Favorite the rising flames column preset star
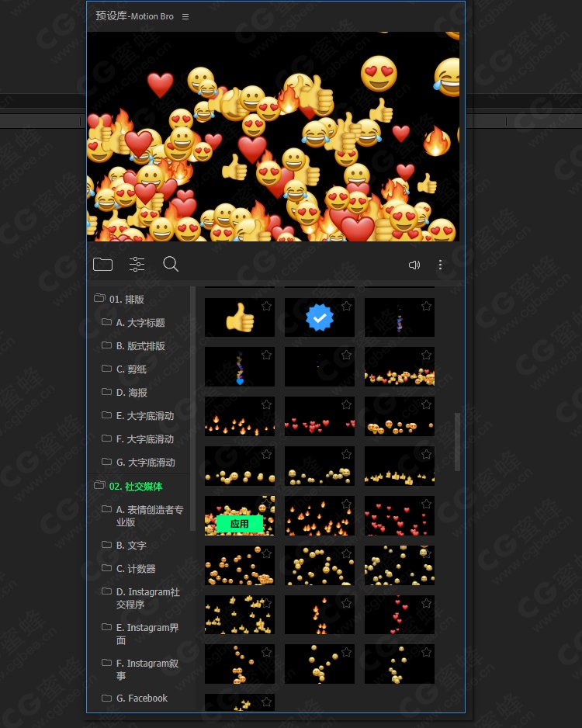Image resolution: width=582 pixels, height=728 pixels. point(346,604)
